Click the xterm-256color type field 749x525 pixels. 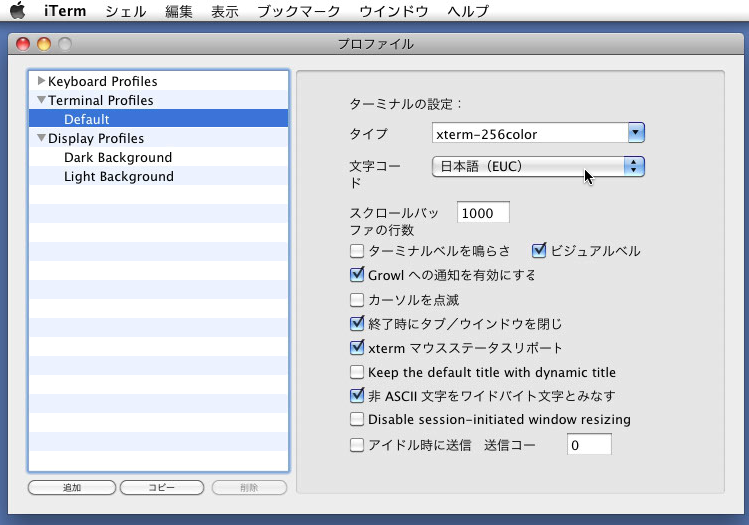(530, 133)
